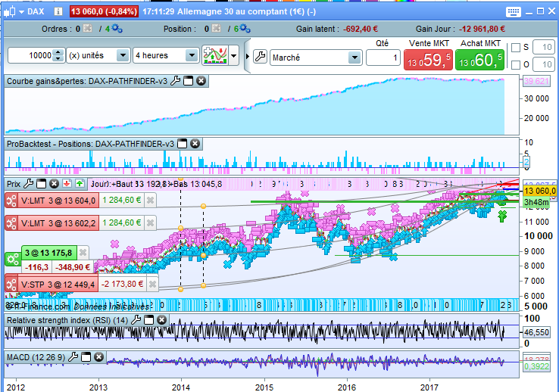This screenshot has height=392, width=559.
Task: Click the input field next to S checkbox
Action: tap(544, 48)
